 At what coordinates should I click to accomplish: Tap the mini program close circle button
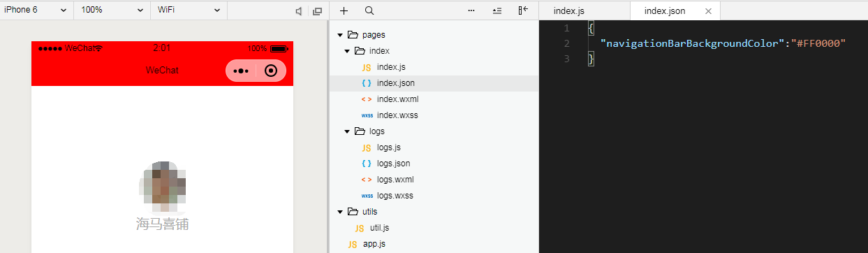point(272,71)
